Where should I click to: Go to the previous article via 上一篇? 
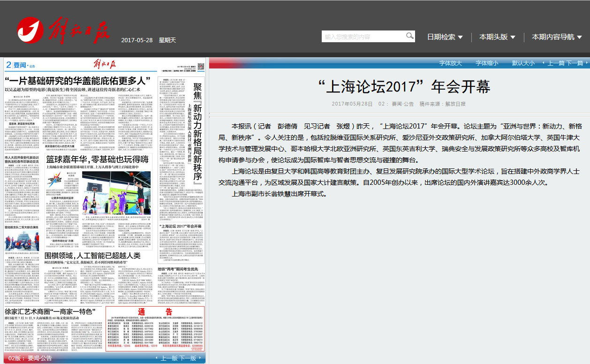[x=556, y=63]
